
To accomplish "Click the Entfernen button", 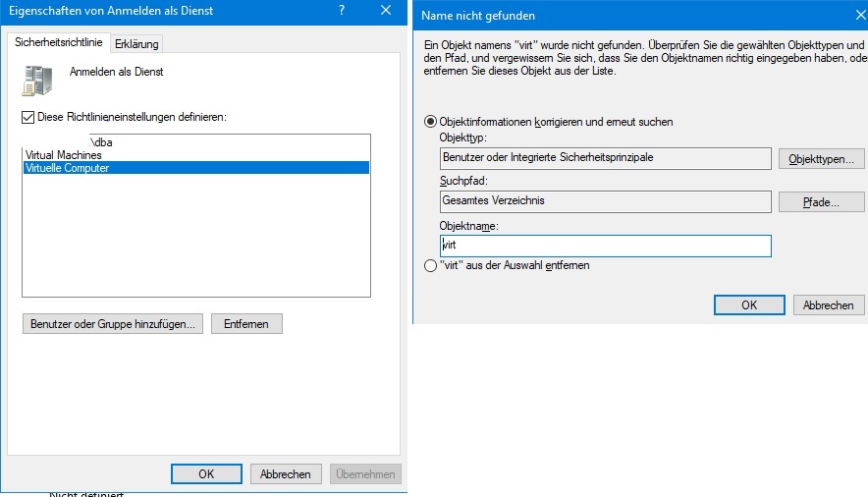I will [x=246, y=324].
